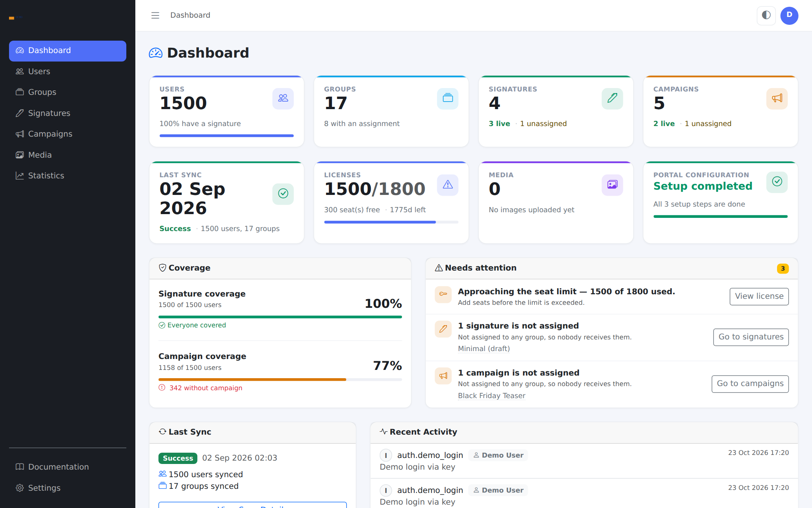This screenshot has height=508, width=812.
Task: Click the Needs attention count badge 3
Action: click(783, 269)
